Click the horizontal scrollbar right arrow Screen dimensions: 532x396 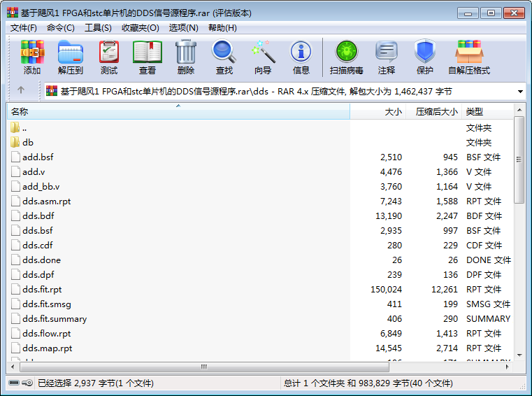(x=508, y=367)
